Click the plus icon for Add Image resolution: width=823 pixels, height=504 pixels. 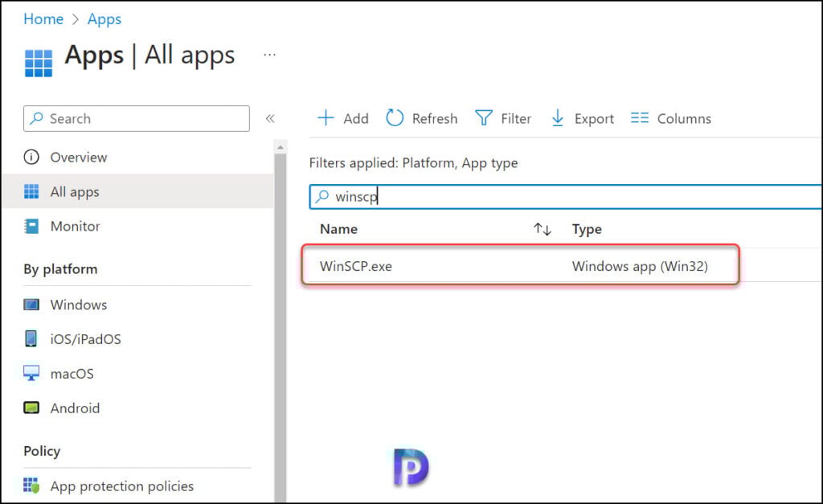pyautogui.click(x=326, y=117)
